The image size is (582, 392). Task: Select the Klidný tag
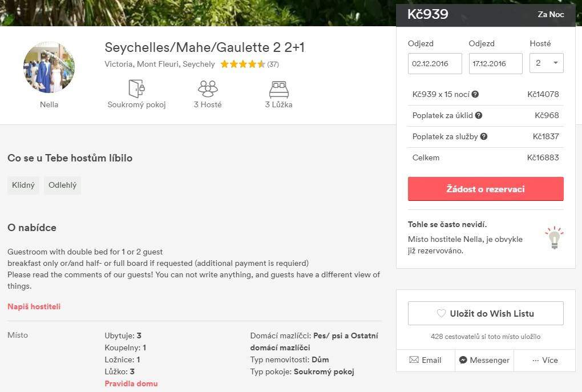coord(23,185)
